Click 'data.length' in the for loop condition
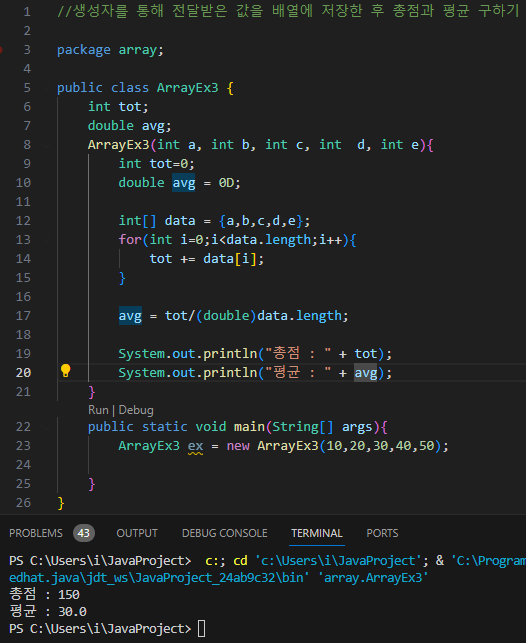This screenshot has width=526, height=643. pos(269,240)
